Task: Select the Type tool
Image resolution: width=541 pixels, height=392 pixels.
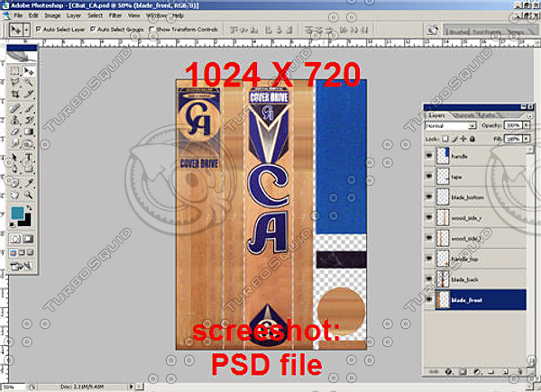Action: (28, 158)
